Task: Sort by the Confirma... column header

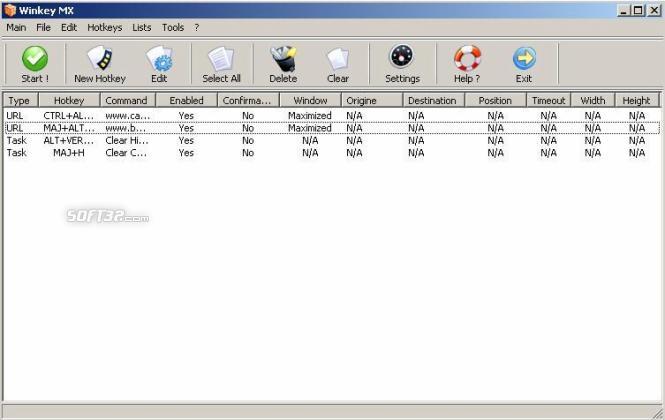Action: [248, 101]
